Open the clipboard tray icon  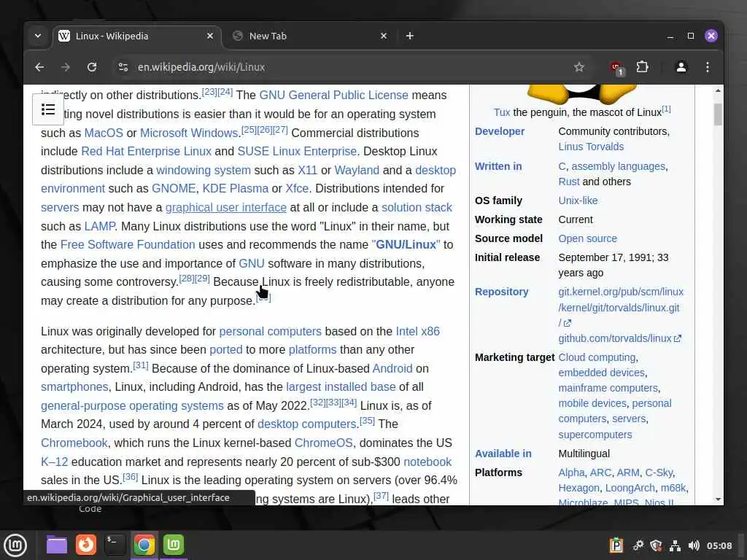[x=616, y=545]
